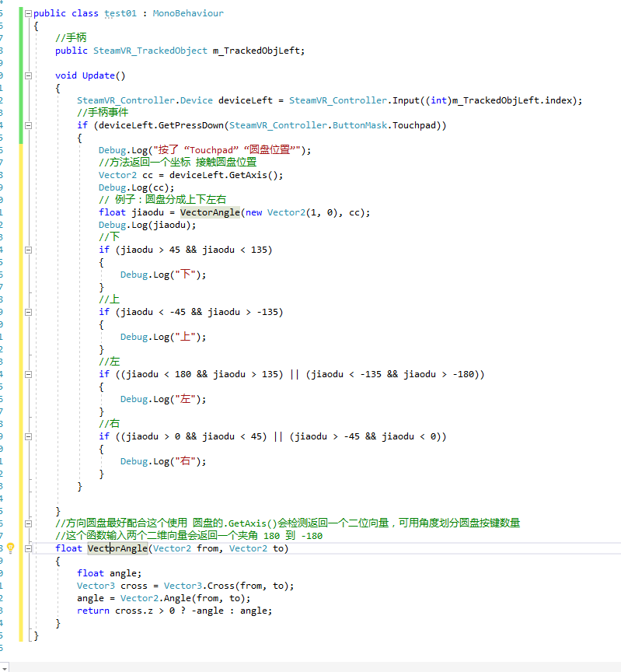The image size is (621, 672).
Task: Click the Debug.Log(jiaodu) statement
Action: tap(148, 225)
